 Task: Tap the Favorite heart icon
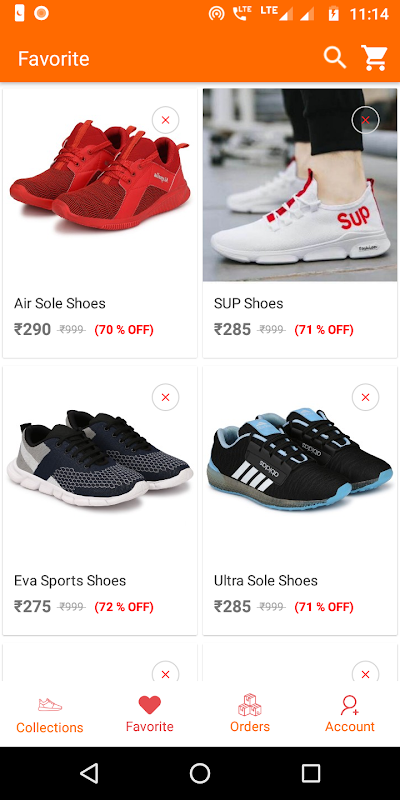pos(149,705)
